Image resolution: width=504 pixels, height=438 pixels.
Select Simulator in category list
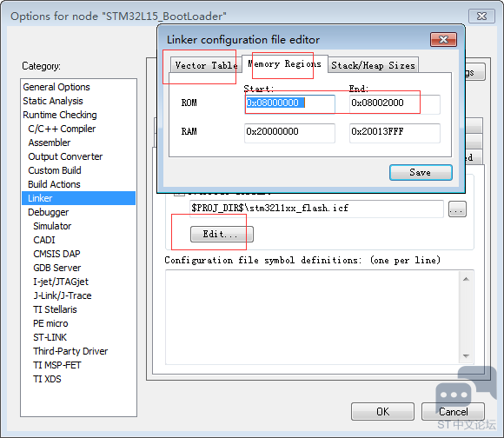tap(52, 226)
